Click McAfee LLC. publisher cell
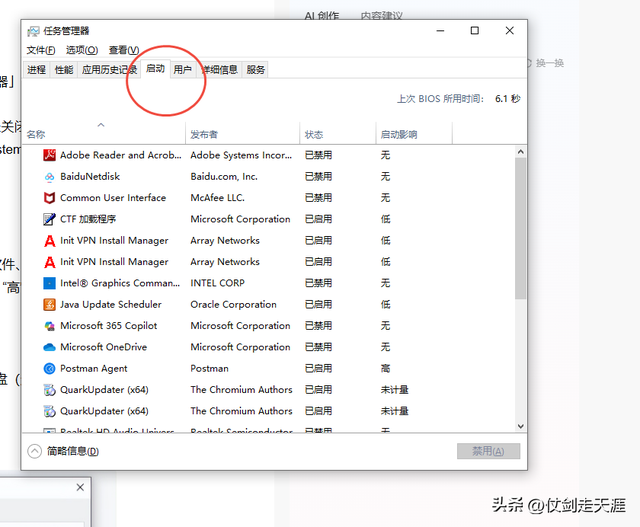The height and width of the screenshot is (527, 640). pyautogui.click(x=218, y=198)
